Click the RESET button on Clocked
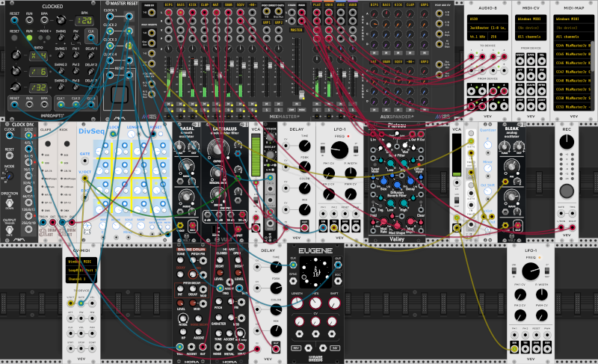Screen dimensions: 598x364 click(x=14, y=37)
